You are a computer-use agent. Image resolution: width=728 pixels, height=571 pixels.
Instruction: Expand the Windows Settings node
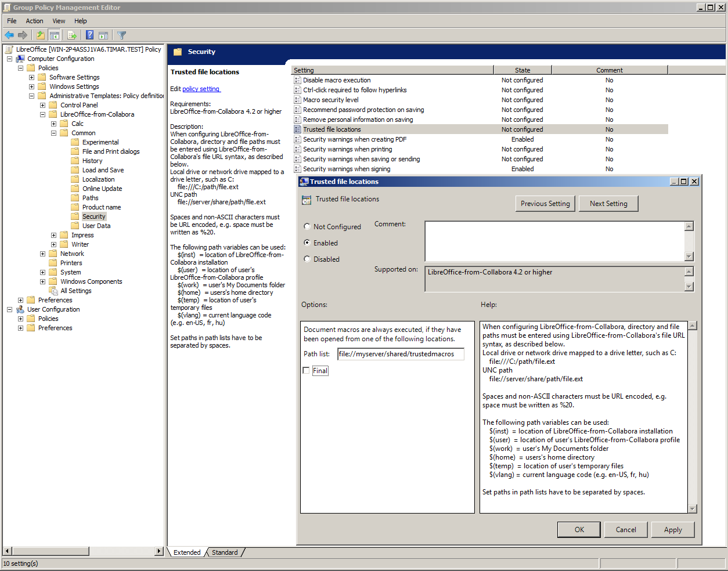[31, 86]
